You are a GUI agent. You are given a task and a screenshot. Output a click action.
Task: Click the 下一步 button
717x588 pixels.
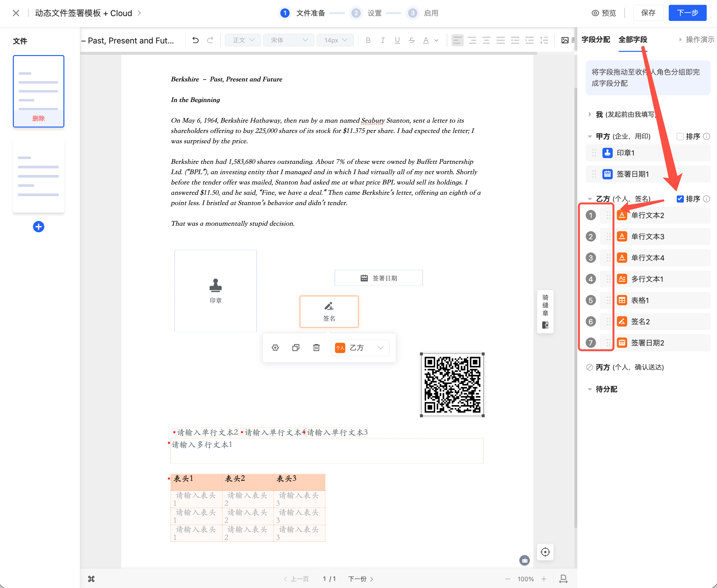687,13
